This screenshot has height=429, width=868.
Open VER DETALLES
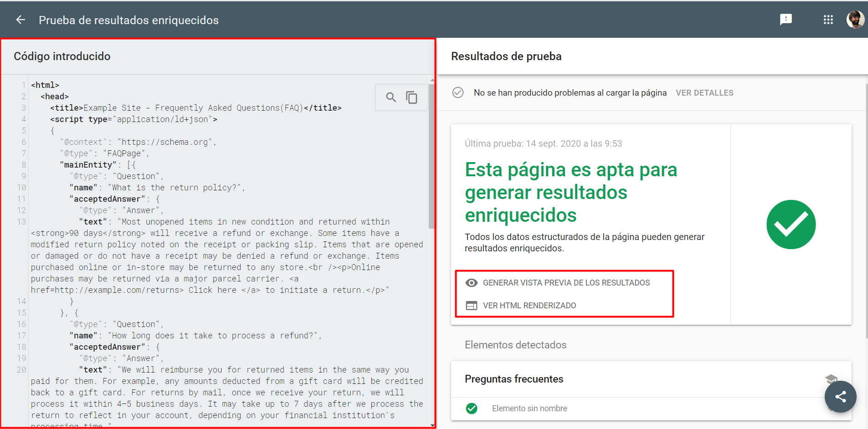click(x=705, y=92)
